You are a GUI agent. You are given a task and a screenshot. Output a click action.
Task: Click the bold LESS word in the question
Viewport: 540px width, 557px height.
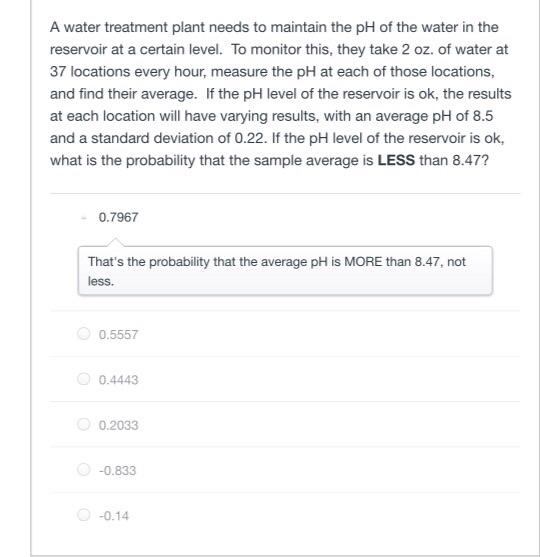(x=396, y=161)
